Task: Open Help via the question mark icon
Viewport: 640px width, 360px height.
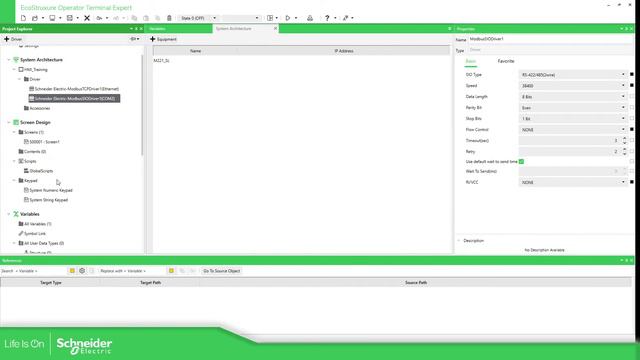Action: (327, 18)
